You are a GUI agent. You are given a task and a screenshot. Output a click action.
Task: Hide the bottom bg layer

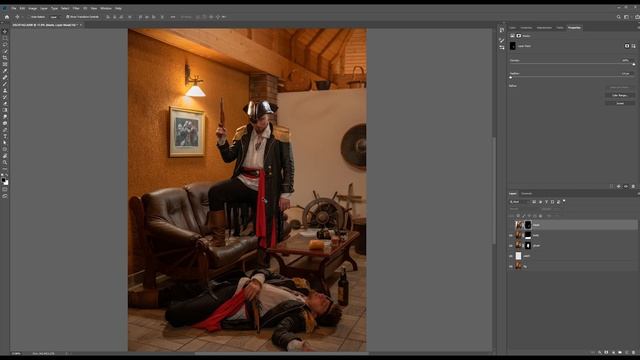pyautogui.click(x=511, y=266)
